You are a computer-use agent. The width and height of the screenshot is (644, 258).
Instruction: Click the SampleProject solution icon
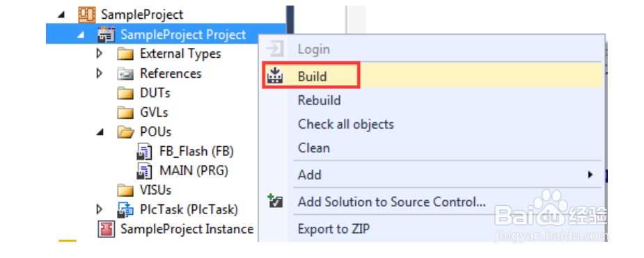pyautogui.click(x=86, y=15)
